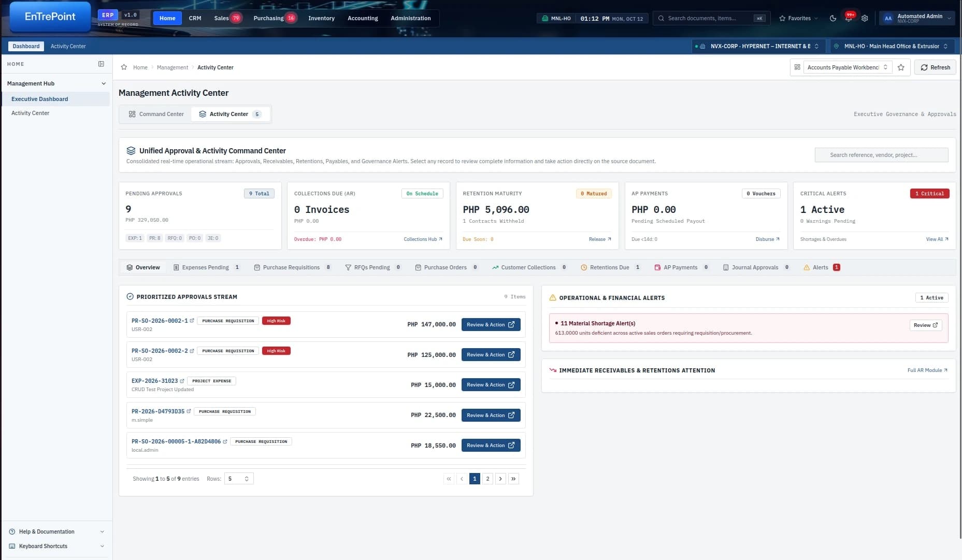Screen dimensions: 962x560
Task: Open the Automated Admin user menu
Action: coord(917,18)
